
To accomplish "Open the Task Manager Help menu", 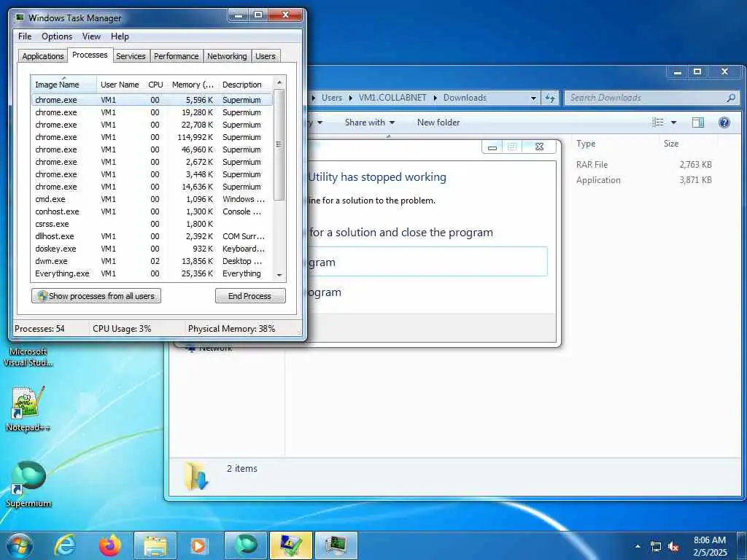I will 120,36.
